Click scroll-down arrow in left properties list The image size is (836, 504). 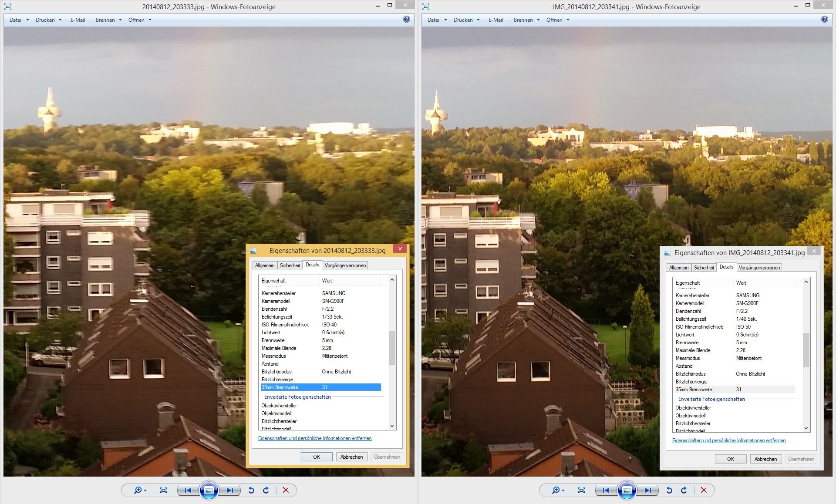point(392,426)
